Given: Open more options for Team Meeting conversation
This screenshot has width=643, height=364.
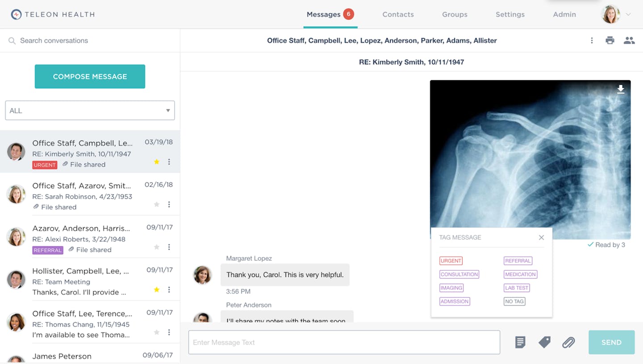Looking at the screenshot, I should 169,290.
